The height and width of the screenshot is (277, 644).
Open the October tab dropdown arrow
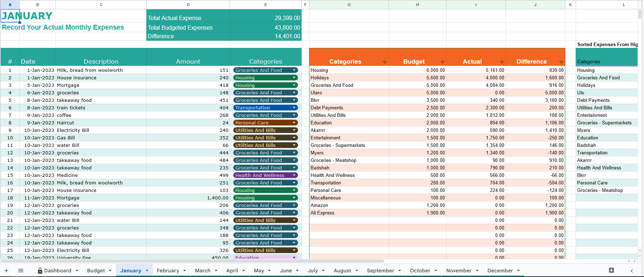[x=436, y=271]
